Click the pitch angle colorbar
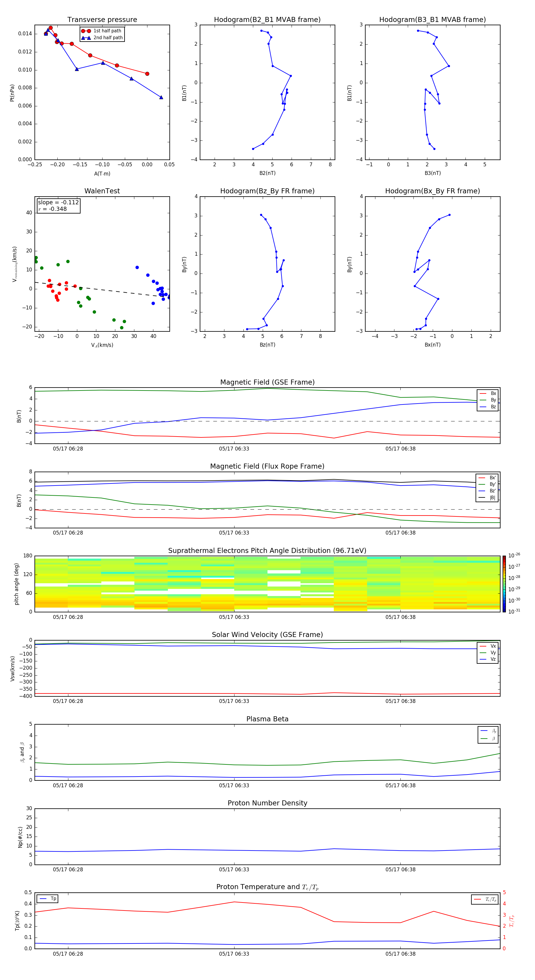This screenshot has height=980, width=535. (504, 584)
